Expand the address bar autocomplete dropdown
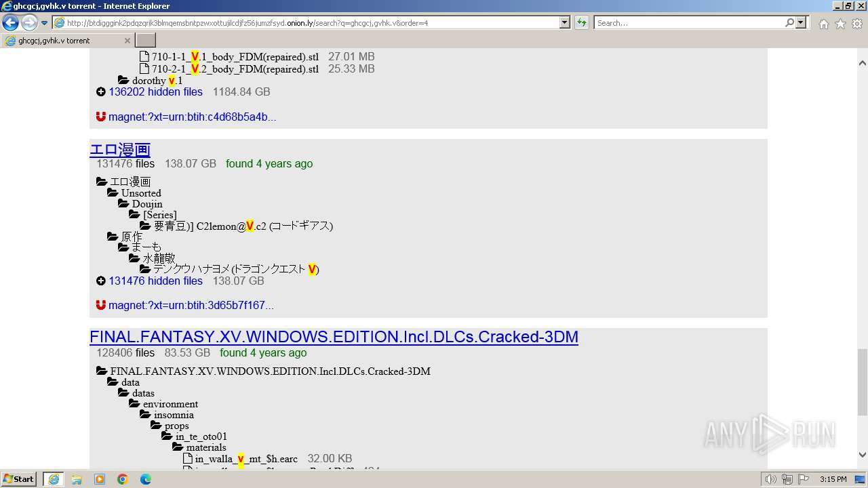 [x=564, y=23]
